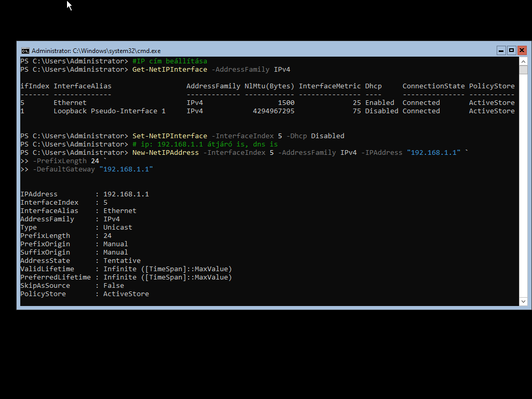Click the Ethernet row in interface table
The image size is (532, 399).
point(70,103)
